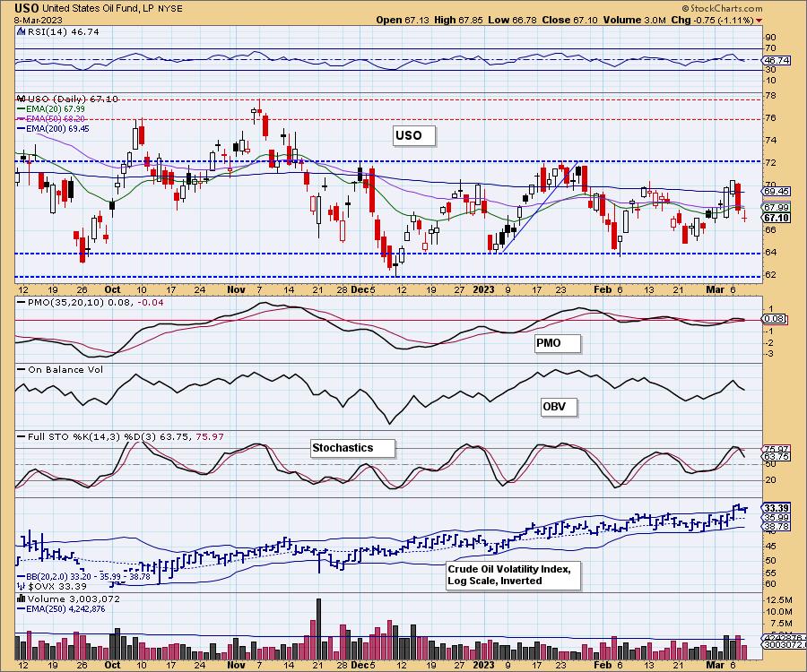807x672 pixels.
Task: Click the 90 label on RSI axis
Action: pyautogui.click(x=770, y=37)
